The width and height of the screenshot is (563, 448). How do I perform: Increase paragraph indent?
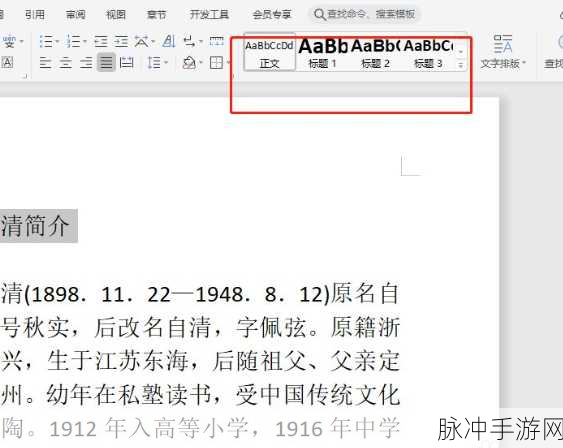point(121,42)
